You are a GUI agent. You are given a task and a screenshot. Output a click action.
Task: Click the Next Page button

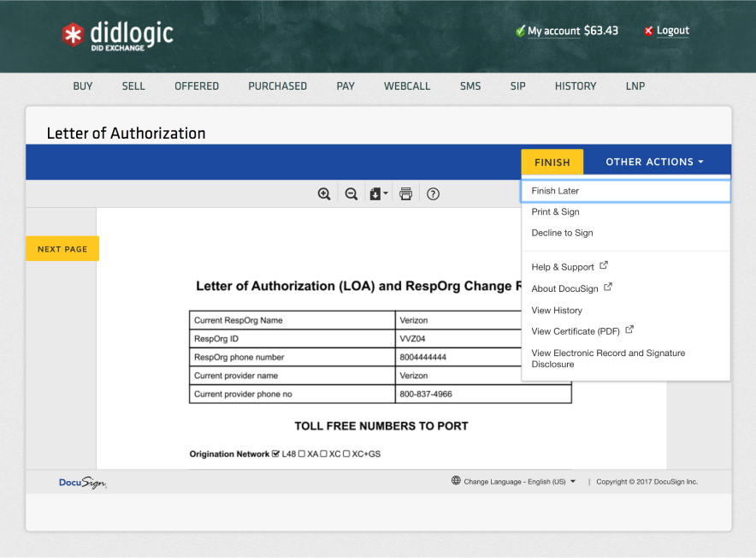pos(62,249)
